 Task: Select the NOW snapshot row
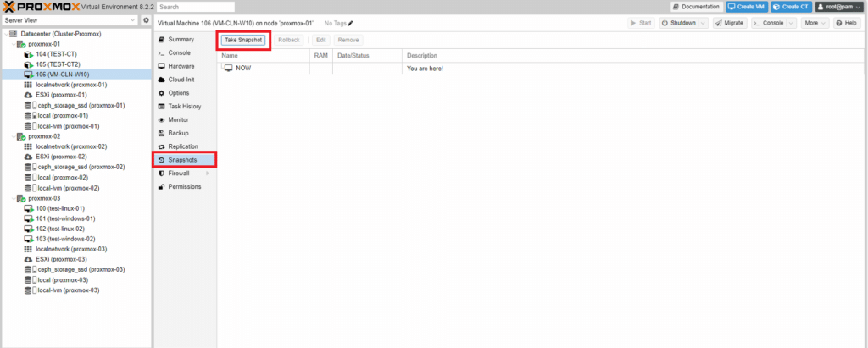point(542,68)
